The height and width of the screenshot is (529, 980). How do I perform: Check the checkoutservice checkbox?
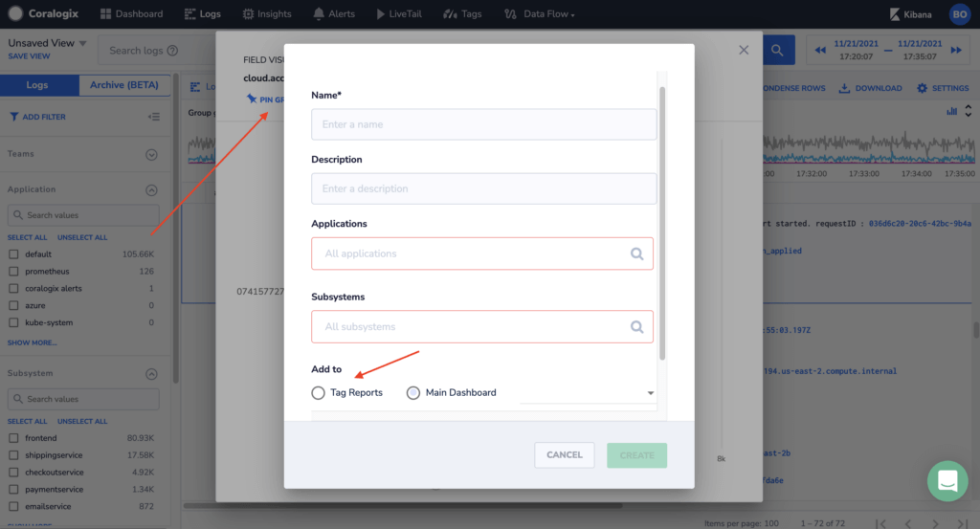click(13, 473)
